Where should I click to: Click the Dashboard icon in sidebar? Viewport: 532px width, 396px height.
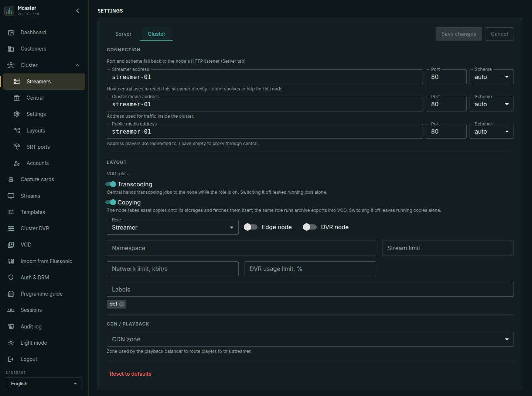click(x=11, y=32)
